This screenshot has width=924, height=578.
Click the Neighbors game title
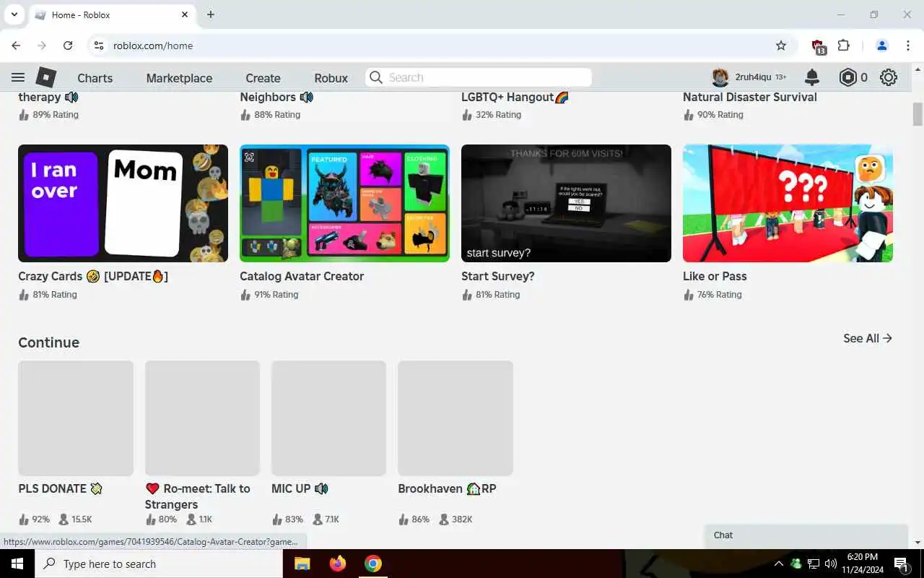276,97
